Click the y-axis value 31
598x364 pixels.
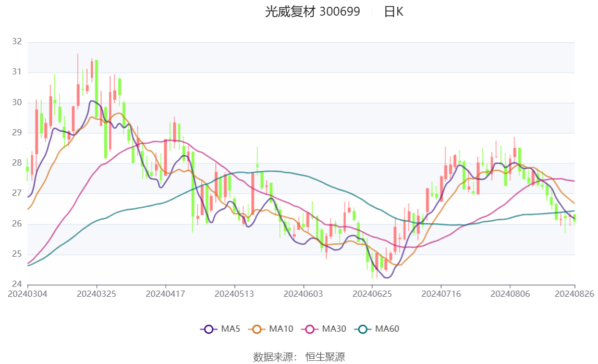17,71
